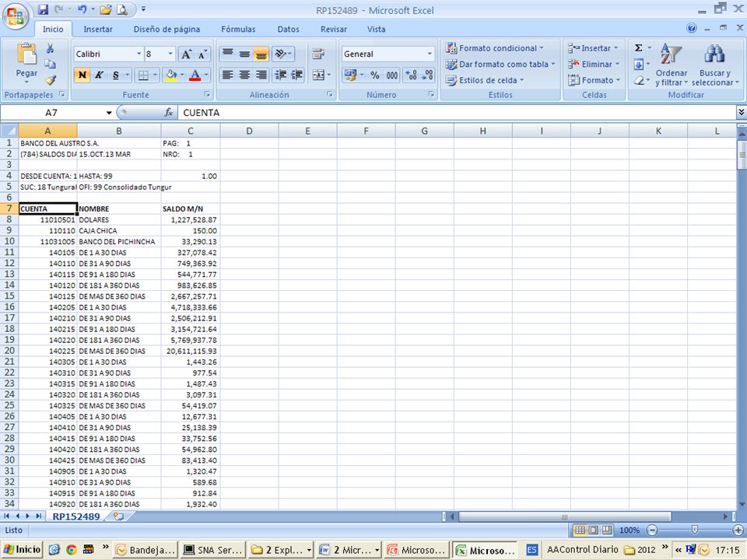Align cell text to the left
The width and height of the screenshot is (747, 560).
[228, 75]
